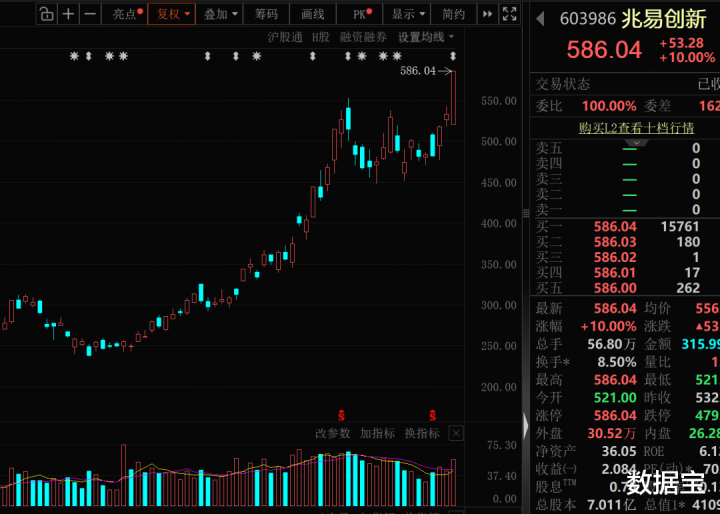Click the 加指标 add indicator button
The width and height of the screenshot is (720, 514).
[377, 433]
